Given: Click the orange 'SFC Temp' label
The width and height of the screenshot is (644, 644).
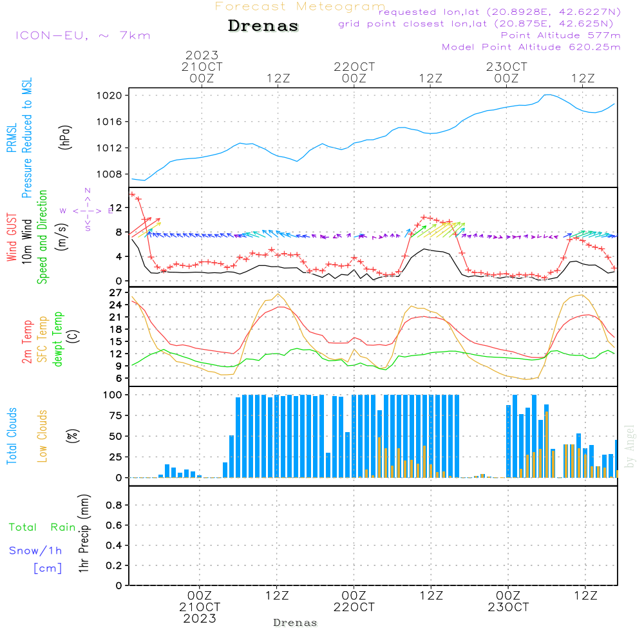Looking at the screenshot, I should [x=43, y=339].
